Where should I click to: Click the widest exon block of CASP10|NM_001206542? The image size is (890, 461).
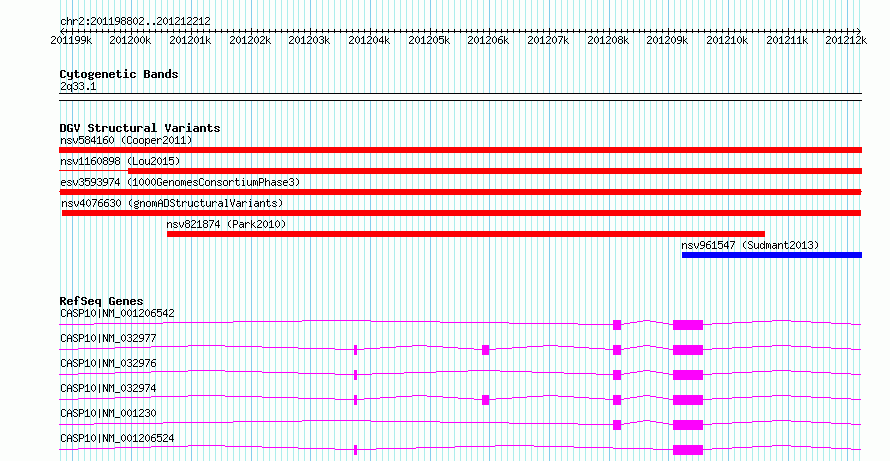[x=688, y=325]
